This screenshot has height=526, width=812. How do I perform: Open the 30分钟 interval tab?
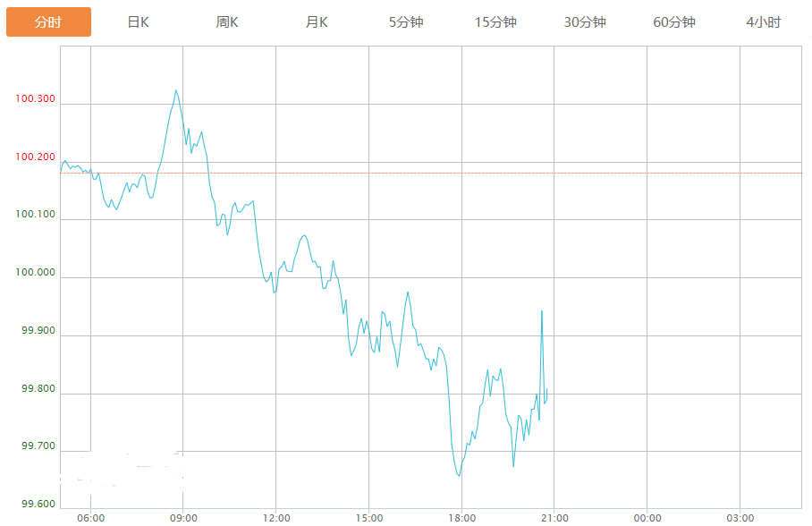[x=585, y=22]
